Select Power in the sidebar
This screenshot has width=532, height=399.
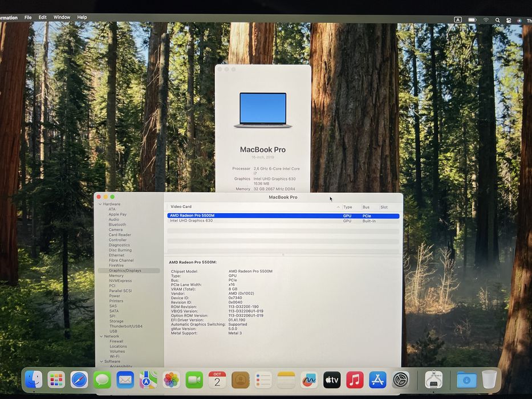[x=115, y=296]
